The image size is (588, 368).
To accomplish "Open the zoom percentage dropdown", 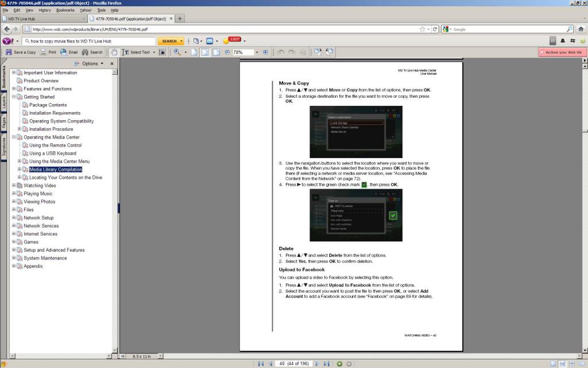I will tap(257, 52).
